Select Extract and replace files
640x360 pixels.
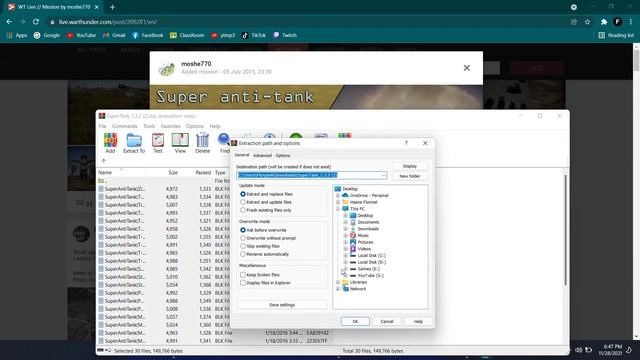tap(266, 194)
